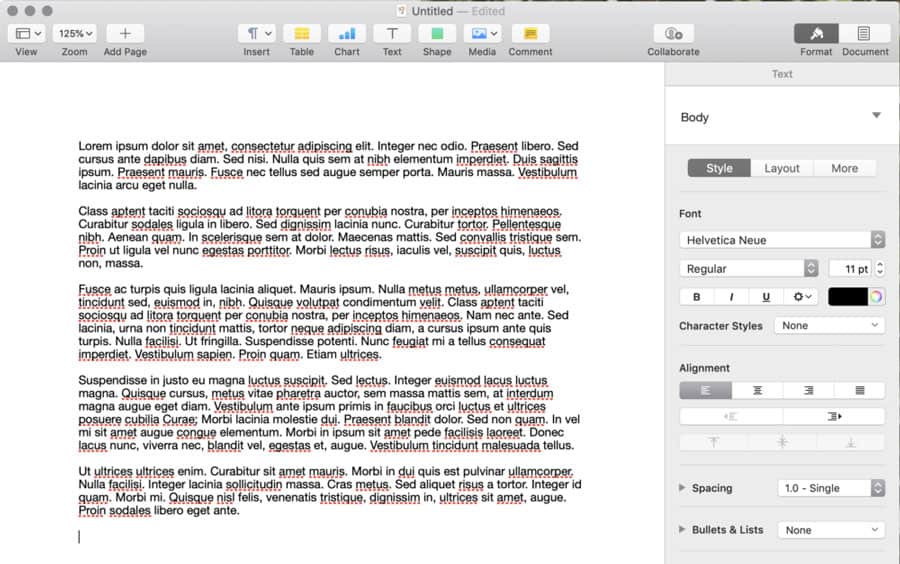Expand the Bullets & Lists section

682,529
